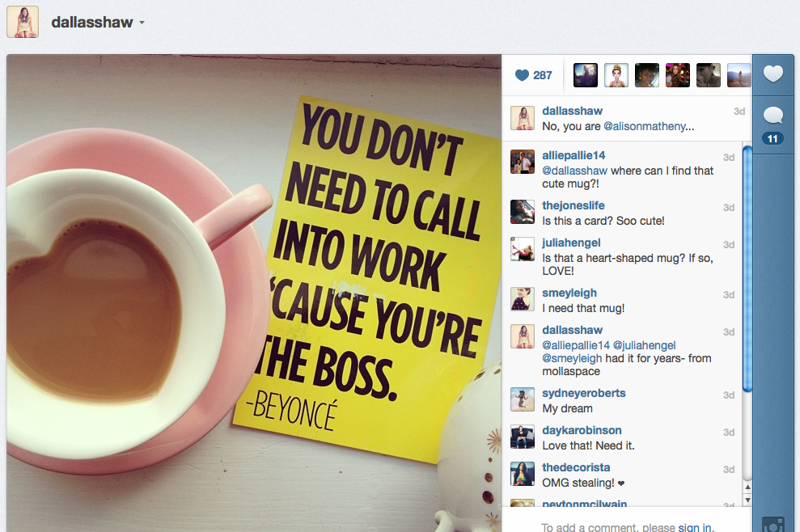The width and height of the screenshot is (800, 532).
Task: Open thejoneslife's comment avatar
Action: coord(523,212)
